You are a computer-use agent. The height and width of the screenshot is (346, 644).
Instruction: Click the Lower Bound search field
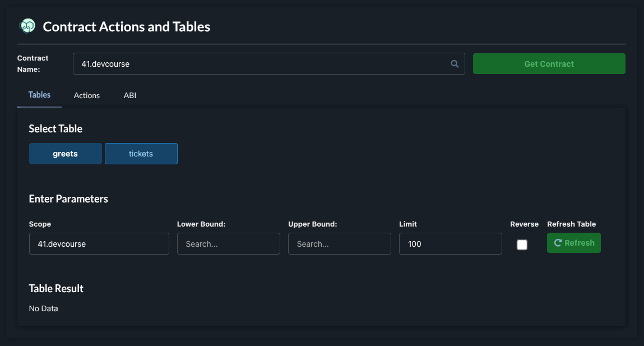point(228,244)
